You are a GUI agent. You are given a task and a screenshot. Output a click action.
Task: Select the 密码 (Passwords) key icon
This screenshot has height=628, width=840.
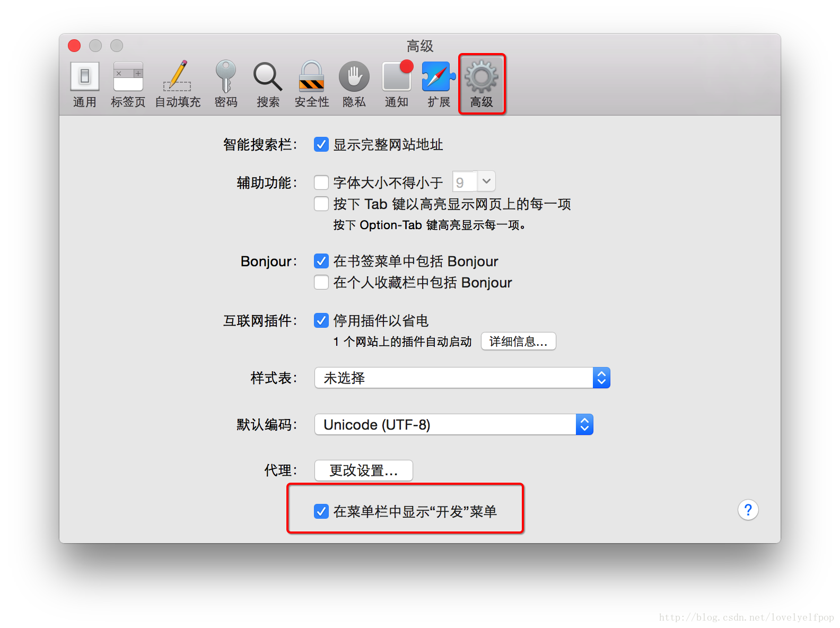coord(226,85)
